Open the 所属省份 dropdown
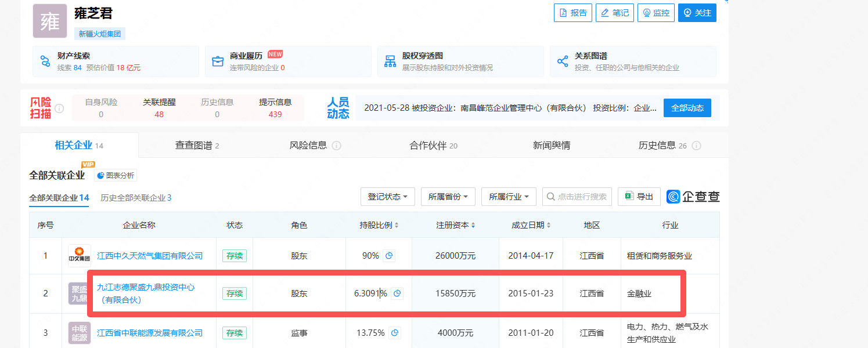868x348 pixels. coord(448,197)
